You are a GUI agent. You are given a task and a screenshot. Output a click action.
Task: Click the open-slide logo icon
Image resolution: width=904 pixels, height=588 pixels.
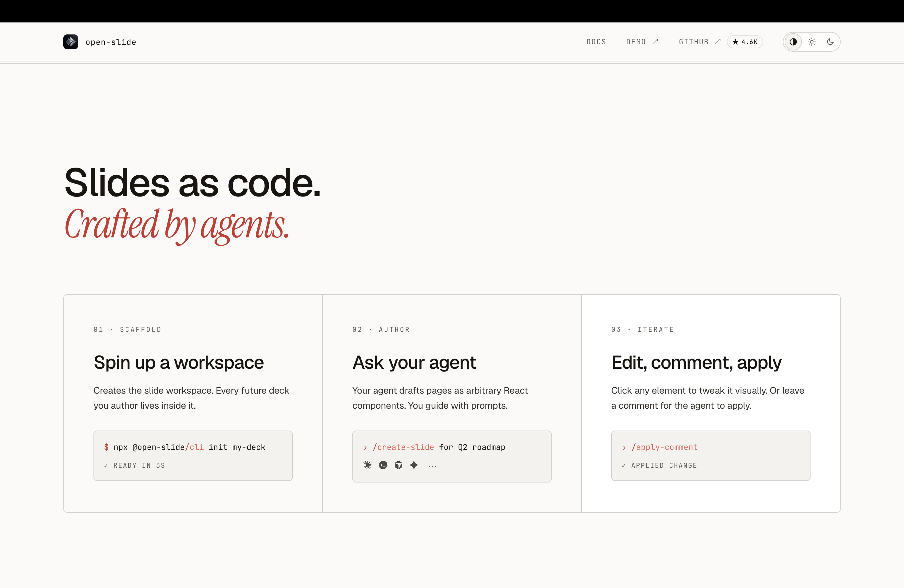[71, 42]
